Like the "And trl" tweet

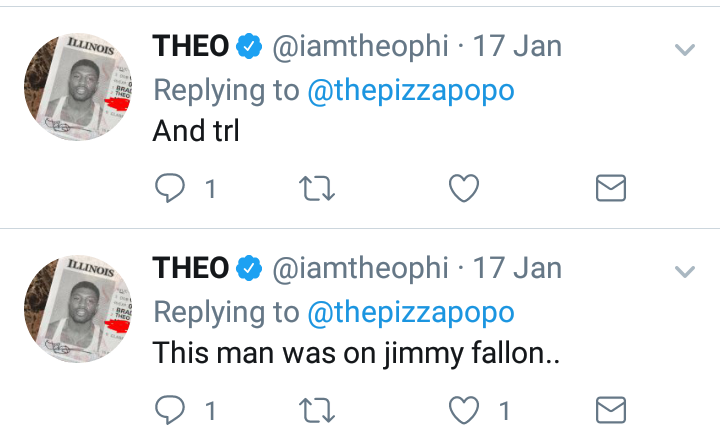464,188
